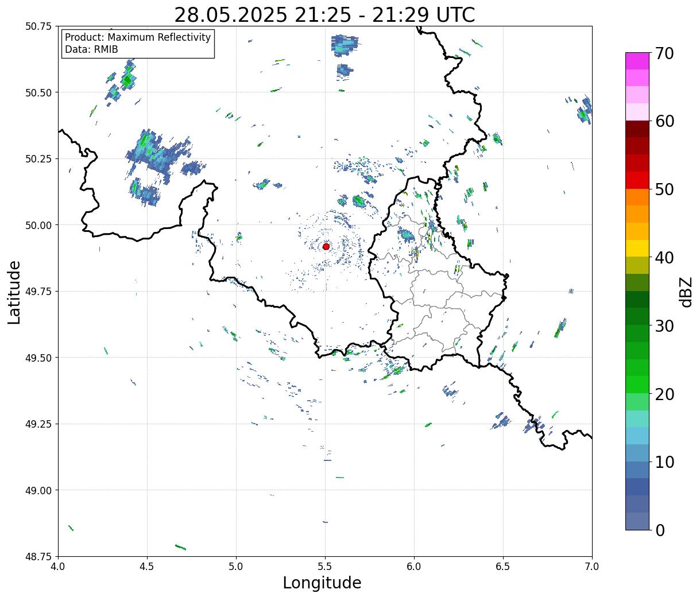Click latitude tick label 50.25
Viewport: 700px width, 597px height.
pos(38,159)
